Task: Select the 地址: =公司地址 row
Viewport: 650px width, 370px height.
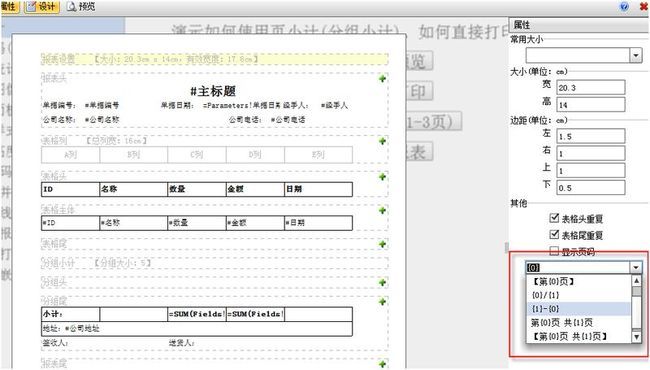Action: [197, 329]
